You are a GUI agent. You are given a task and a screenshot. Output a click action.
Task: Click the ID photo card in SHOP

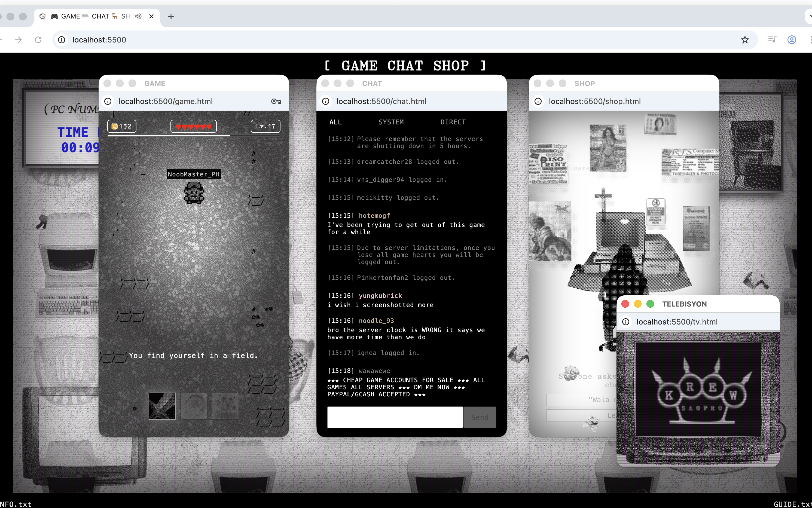661,124
